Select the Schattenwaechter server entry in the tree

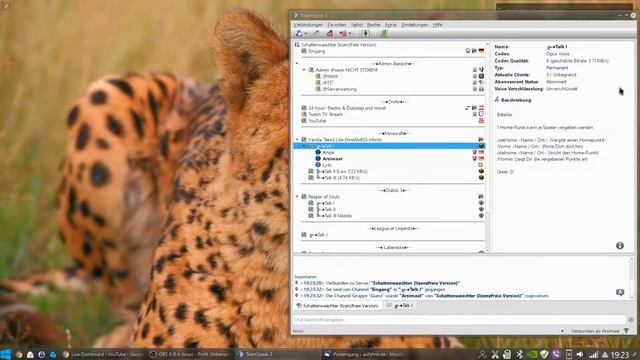339,45
